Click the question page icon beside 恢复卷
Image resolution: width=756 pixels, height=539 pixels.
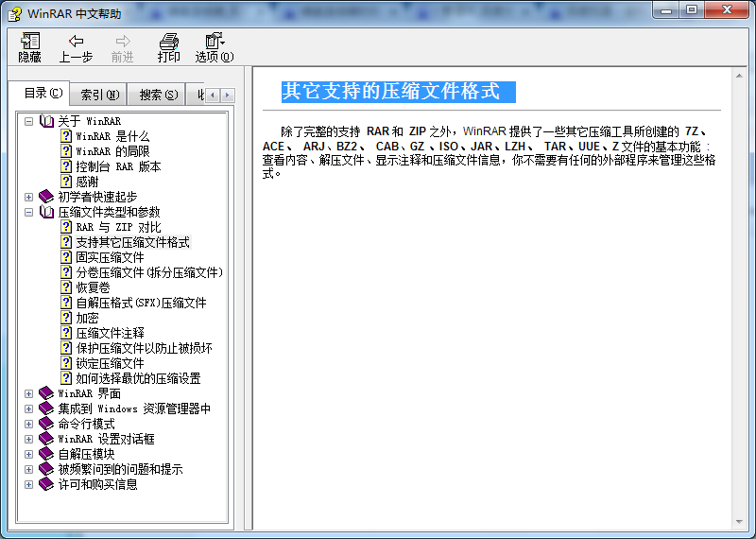(x=66, y=287)
